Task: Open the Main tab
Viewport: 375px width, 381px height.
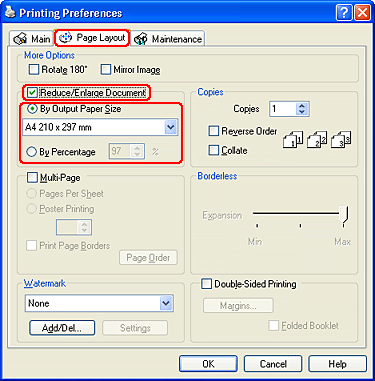Action: point(31,39)
